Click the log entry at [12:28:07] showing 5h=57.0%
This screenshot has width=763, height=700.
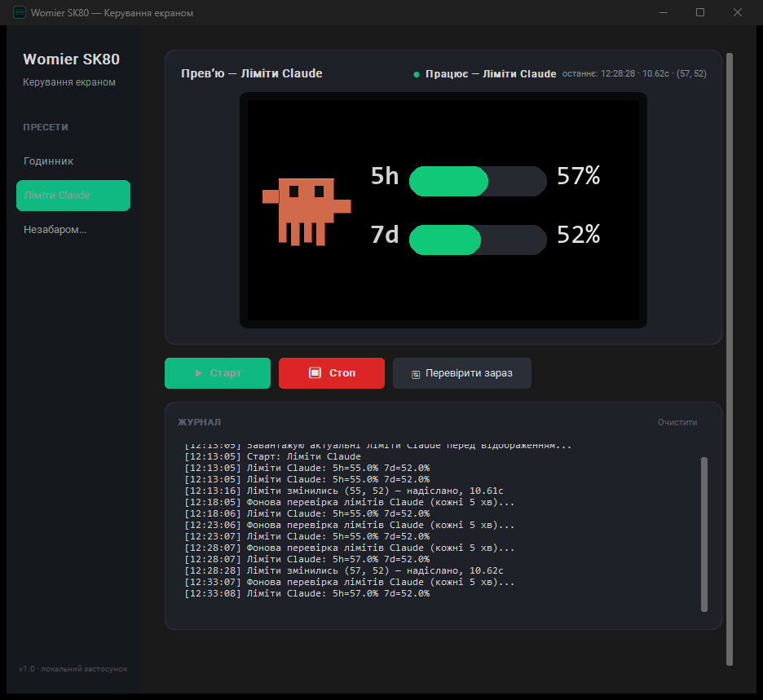307,559
